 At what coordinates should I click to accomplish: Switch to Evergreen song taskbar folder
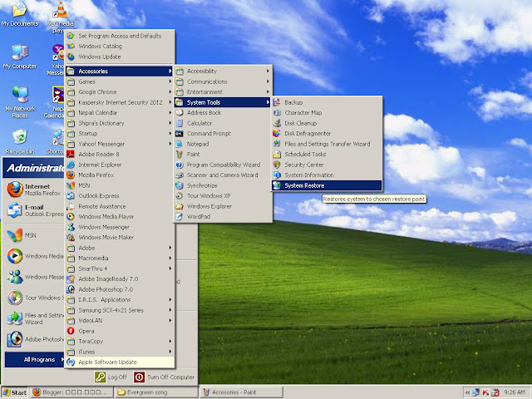click(x=156, y=392)
